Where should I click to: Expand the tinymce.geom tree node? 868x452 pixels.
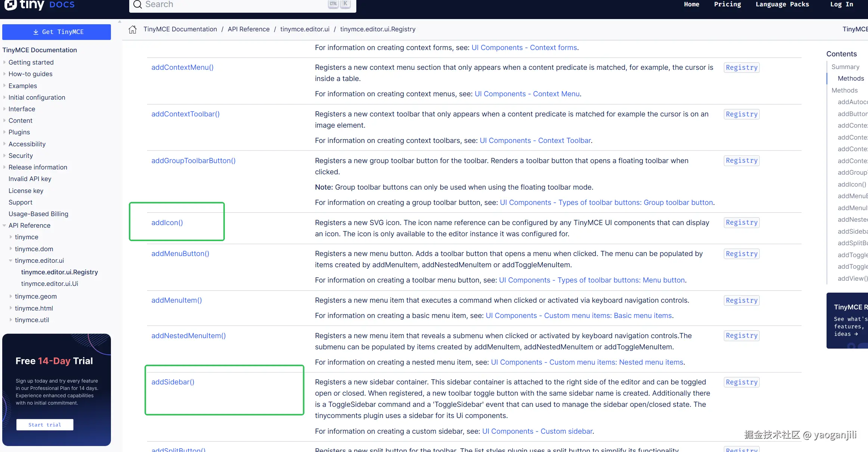click(11, 296)
